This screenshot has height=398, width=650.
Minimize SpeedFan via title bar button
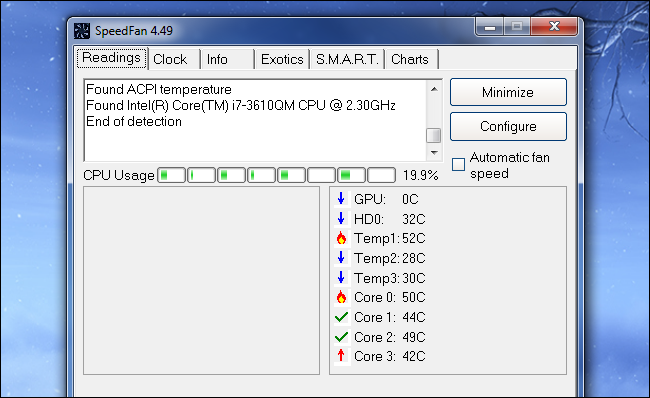(490, 27)
